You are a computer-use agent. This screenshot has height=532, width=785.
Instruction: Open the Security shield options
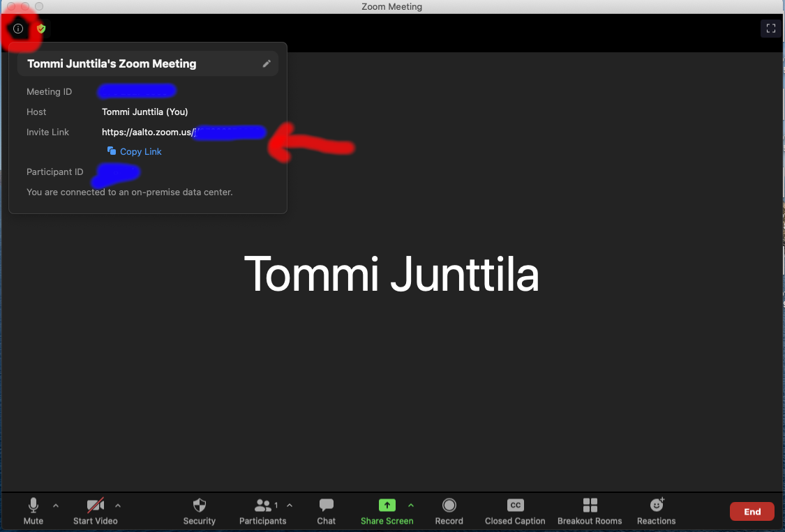tap(199, 511)
